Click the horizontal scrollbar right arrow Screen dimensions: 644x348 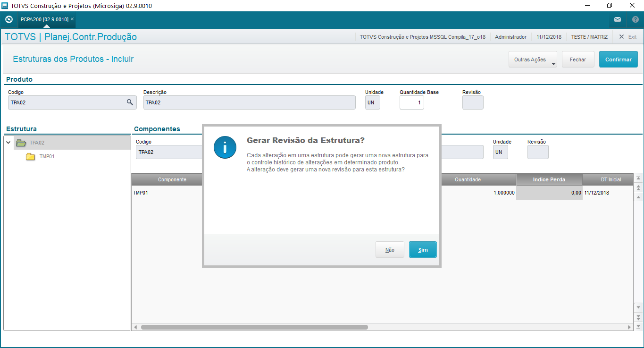point(629,327)
